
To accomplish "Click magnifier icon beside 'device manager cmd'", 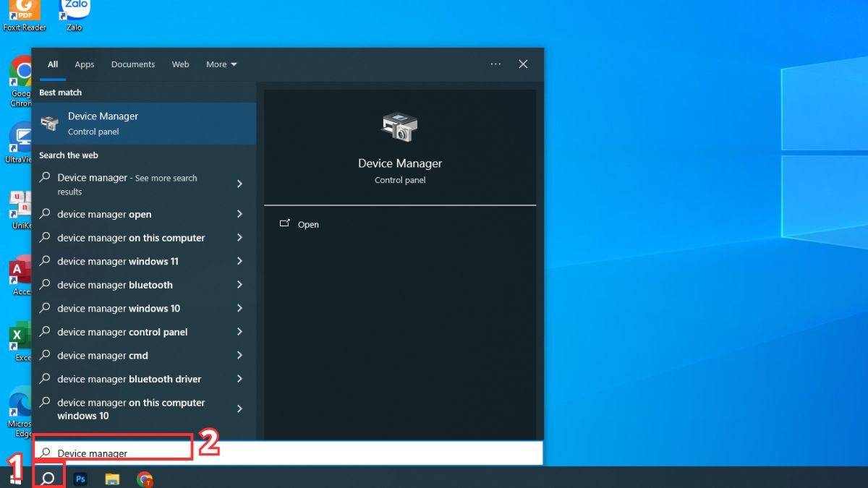I will point(45,355).
